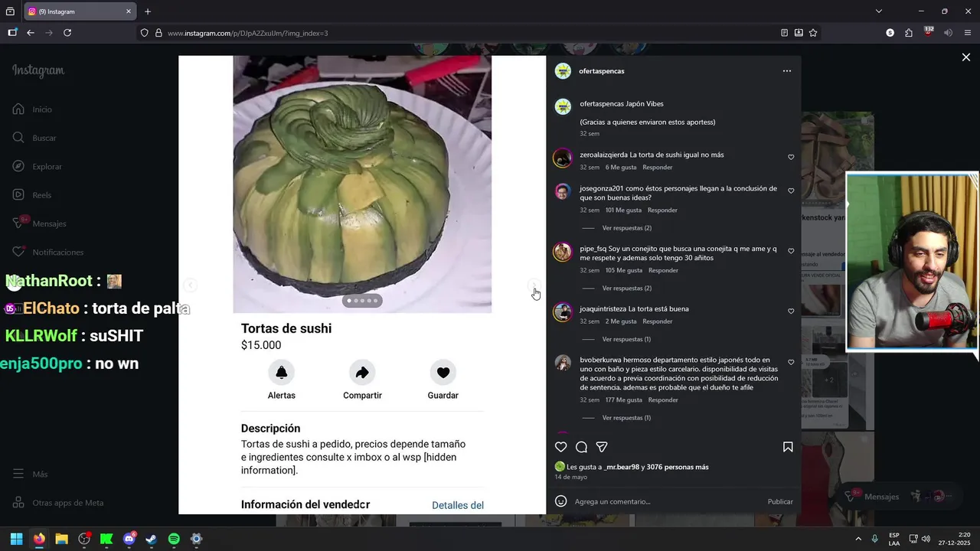Show replies under pipe_fsq's comment
980x551 pixels.
pyautogui.click(x=626, y=289)
